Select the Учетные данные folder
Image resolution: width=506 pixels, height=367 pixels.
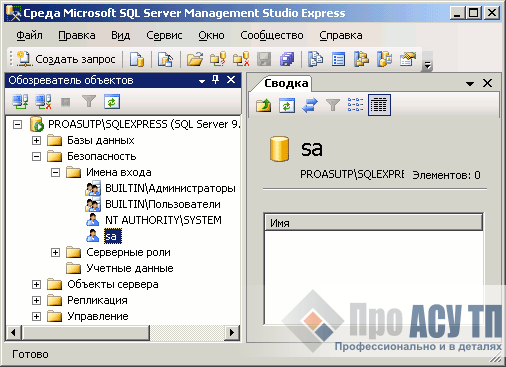(x=130, y=268)
